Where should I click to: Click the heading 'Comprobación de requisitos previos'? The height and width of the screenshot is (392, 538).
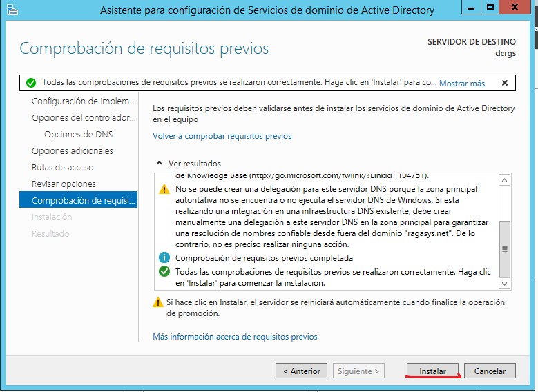pyautogui.click(x=144, y=48)
